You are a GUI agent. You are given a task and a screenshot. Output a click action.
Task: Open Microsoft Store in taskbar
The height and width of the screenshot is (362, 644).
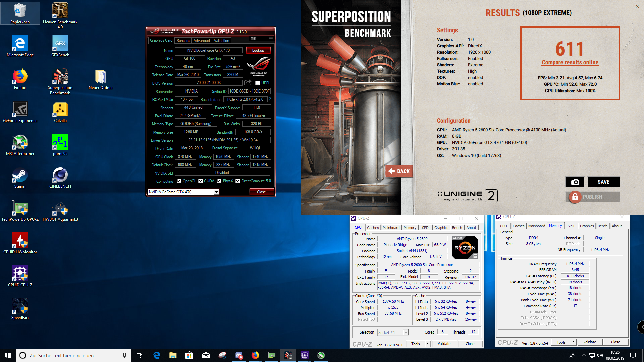[x=190, y=355]
